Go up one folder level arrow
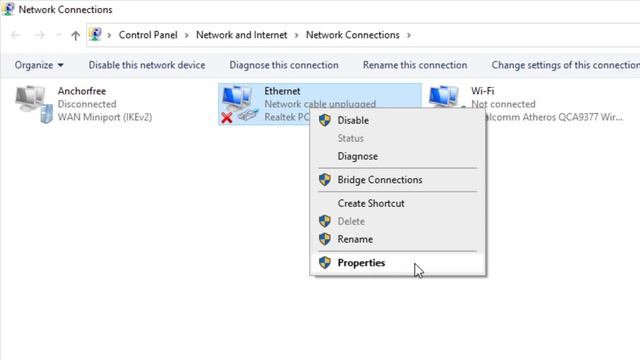The width and height of the screenshot is (640, 360). pos(75,36)
